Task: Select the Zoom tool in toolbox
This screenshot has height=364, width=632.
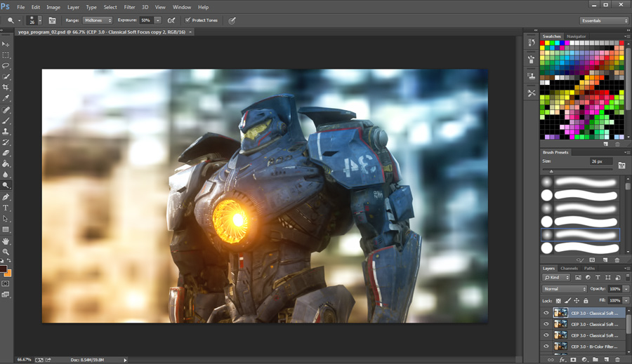Action: pos(6,252)
